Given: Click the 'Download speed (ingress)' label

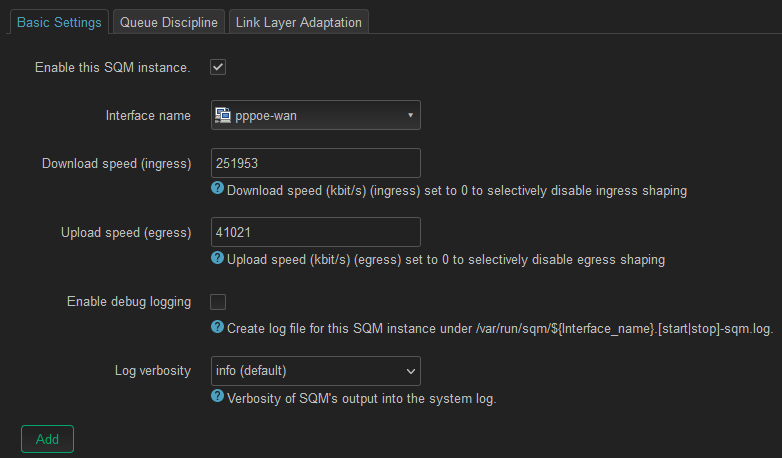Looking at the screenshot, I should click(117, 164).
